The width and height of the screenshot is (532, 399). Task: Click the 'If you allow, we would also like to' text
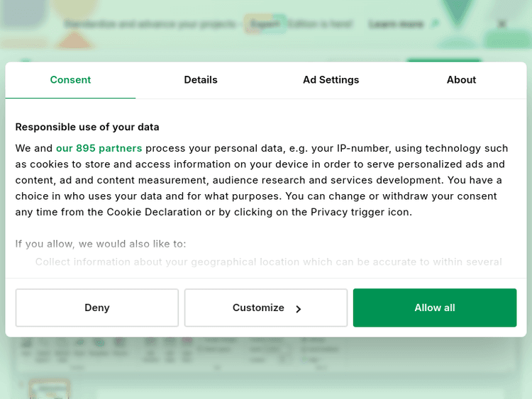point(101,244)
